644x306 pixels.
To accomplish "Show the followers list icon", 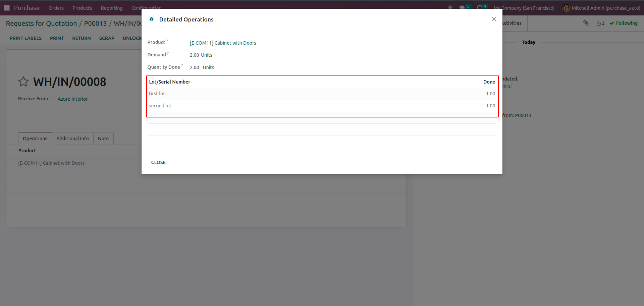I will [600, 23].
